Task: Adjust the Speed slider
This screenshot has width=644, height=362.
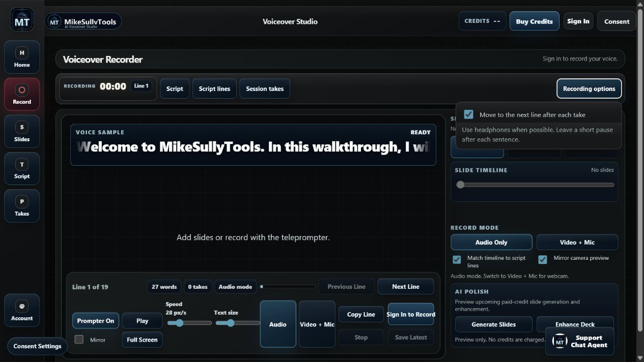Action: pyautogui.click(x=189, y=323)
